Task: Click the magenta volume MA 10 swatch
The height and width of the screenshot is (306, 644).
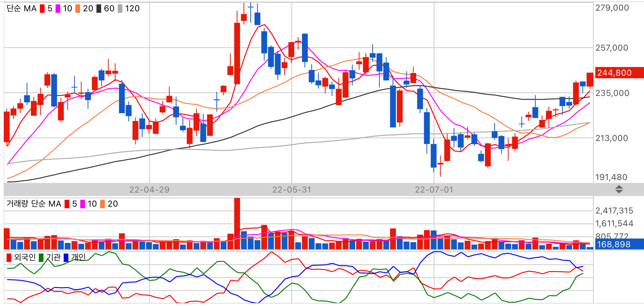Action: (82, 204)
